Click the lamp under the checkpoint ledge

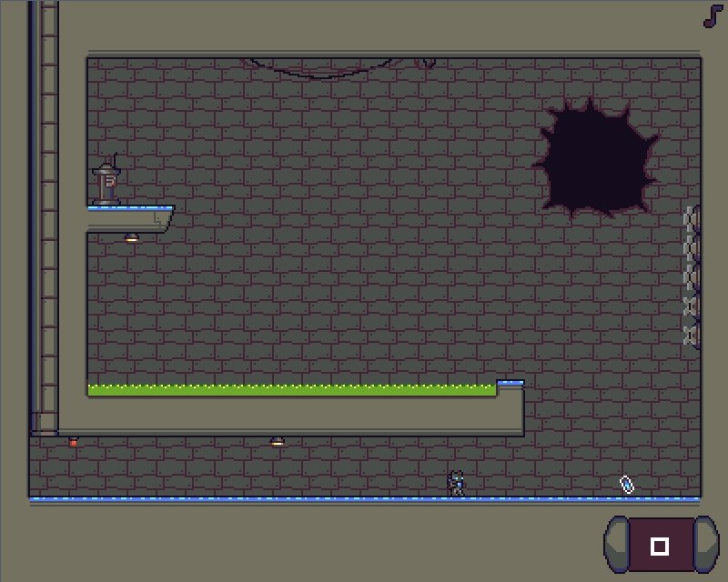tap(132, 237)
